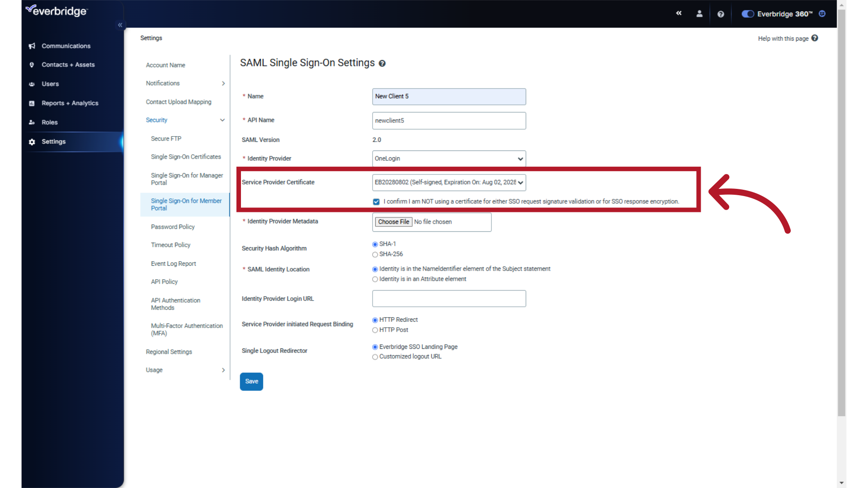Image resolution: width=868 pixels, height=488 pixels.
Task: Click the Settings gear sidebar icon
Action: (x=33, y=141)
